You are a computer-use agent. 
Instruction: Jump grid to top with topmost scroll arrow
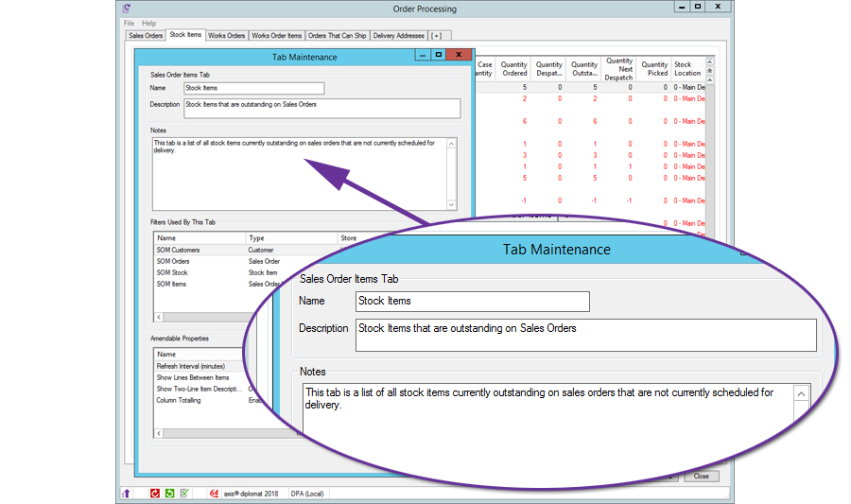(709, 61)
